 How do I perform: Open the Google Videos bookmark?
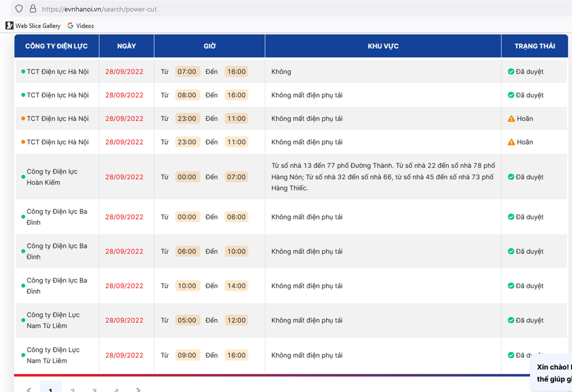coord(80,26)
